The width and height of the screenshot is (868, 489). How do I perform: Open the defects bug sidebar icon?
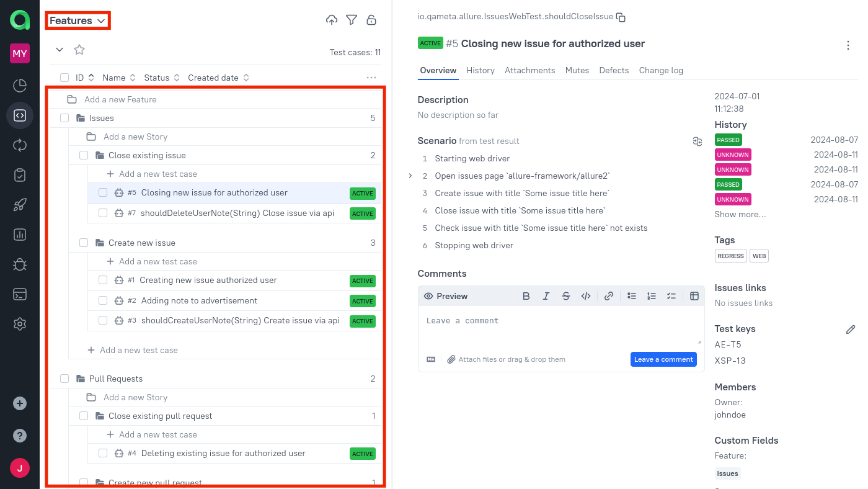coord(20,264)
